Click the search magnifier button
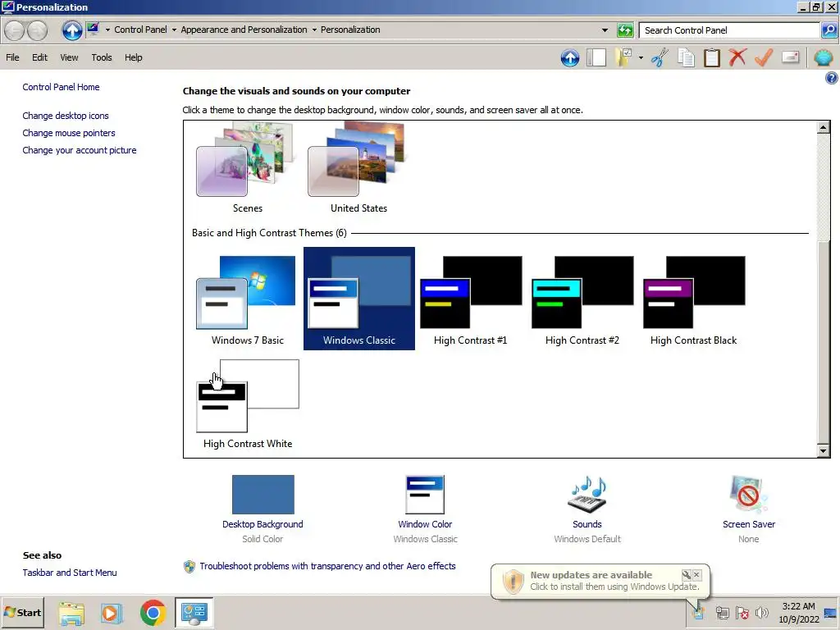 (829, 30)
